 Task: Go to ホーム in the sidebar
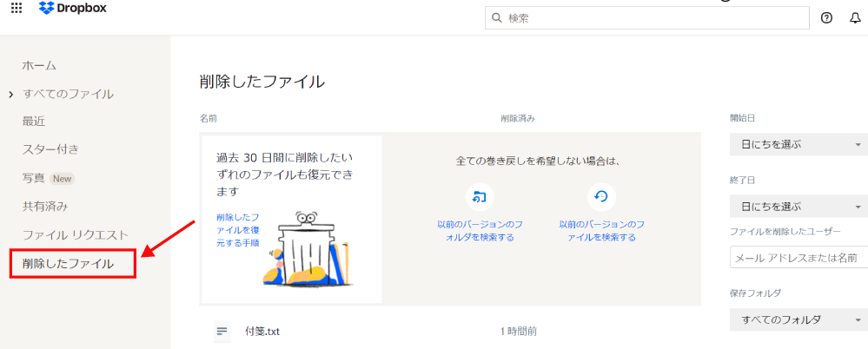tap(39, 65)
